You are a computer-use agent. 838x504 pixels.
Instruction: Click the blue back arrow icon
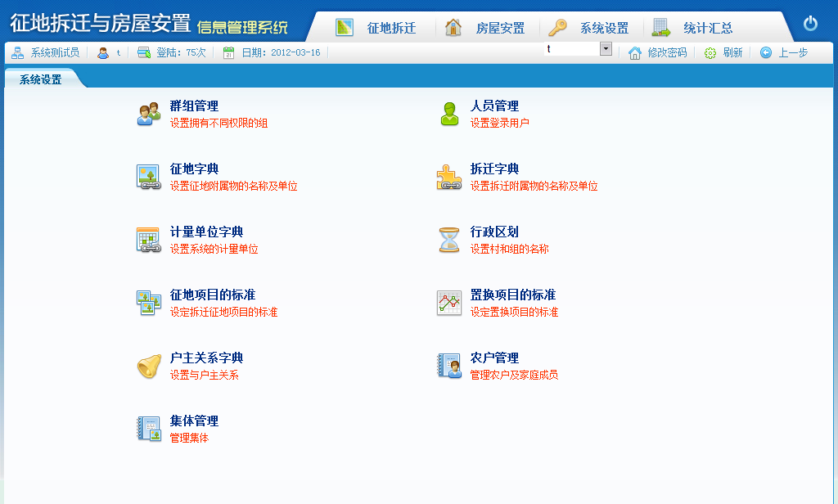pyautogui.click(x=766, y=52)
